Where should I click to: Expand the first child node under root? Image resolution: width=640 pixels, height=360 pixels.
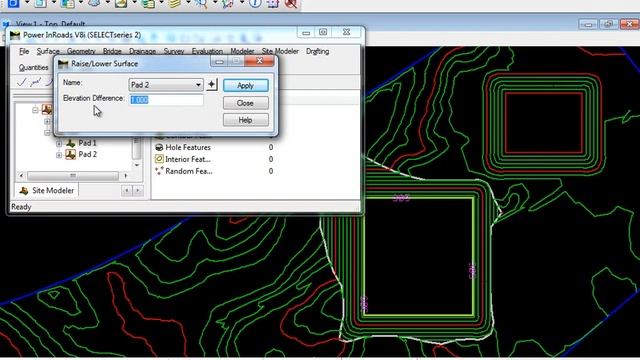[47, 121]
